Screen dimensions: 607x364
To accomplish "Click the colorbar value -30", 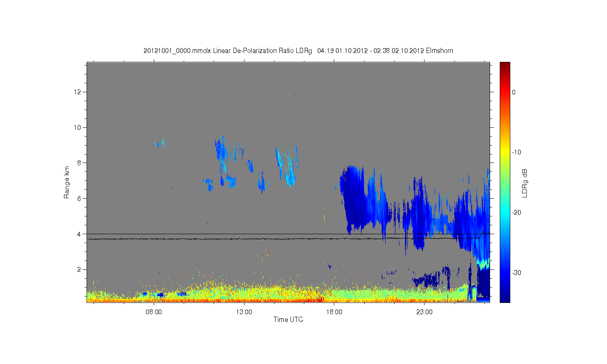I will tap(516, 273).
